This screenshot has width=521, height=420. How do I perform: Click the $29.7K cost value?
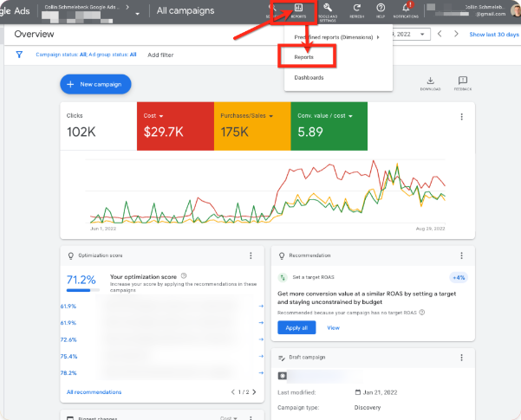(163, 132)
